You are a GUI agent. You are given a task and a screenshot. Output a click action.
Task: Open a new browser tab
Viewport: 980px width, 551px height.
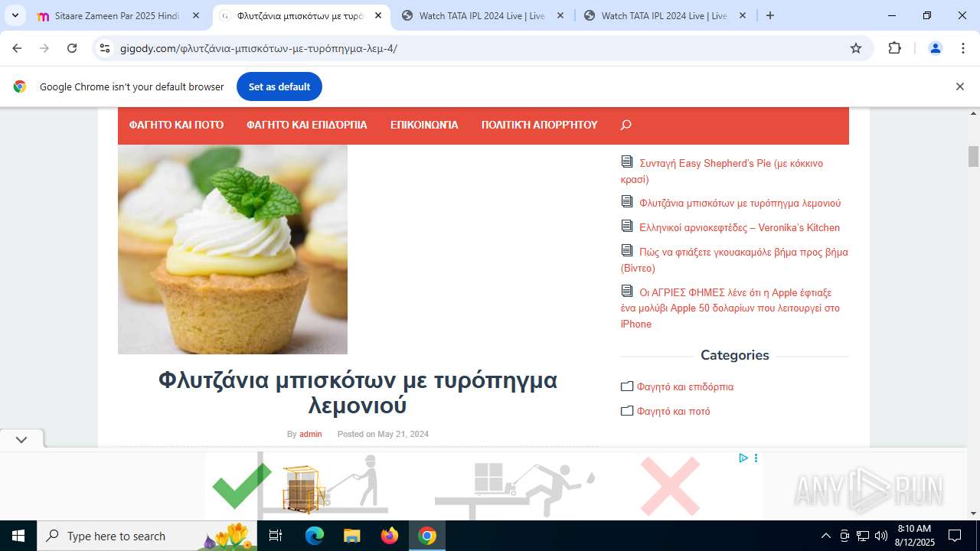tap(770, 15)
